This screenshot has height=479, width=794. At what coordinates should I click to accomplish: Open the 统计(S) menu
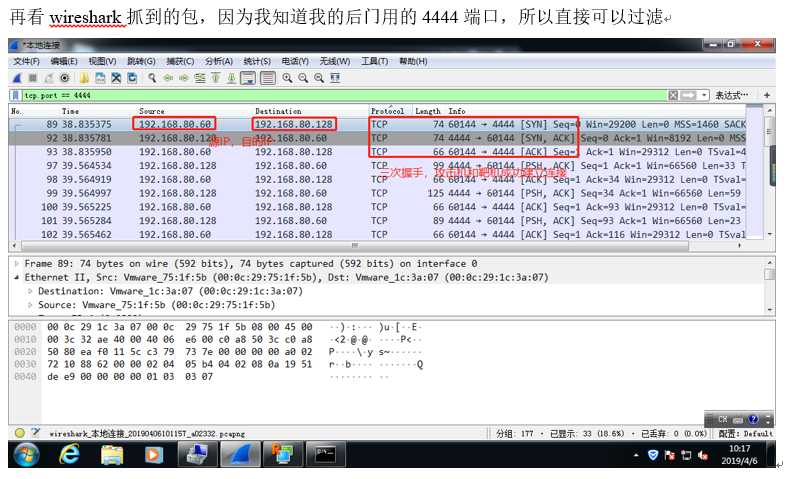click(x=257, y=61)
